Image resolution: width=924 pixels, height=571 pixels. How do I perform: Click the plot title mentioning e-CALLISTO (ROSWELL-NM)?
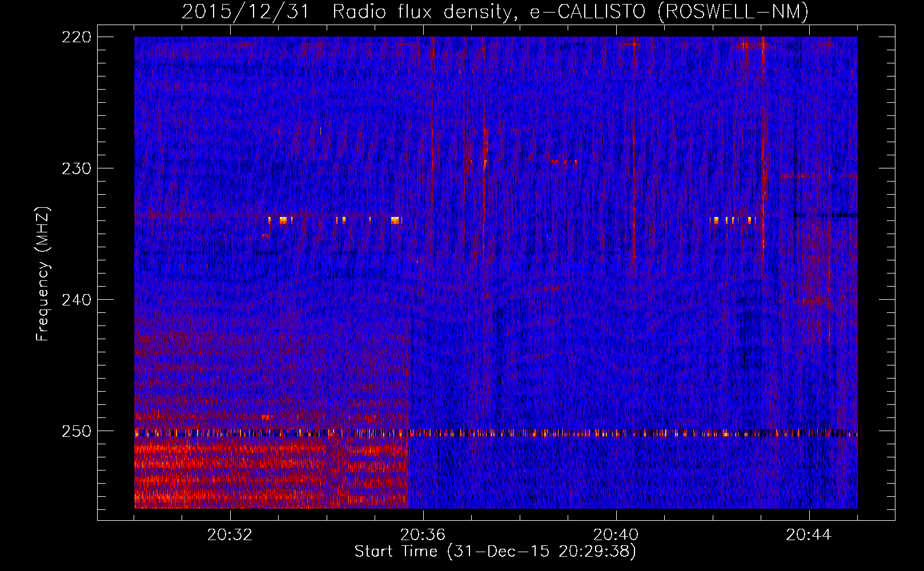tap(495, 11)
